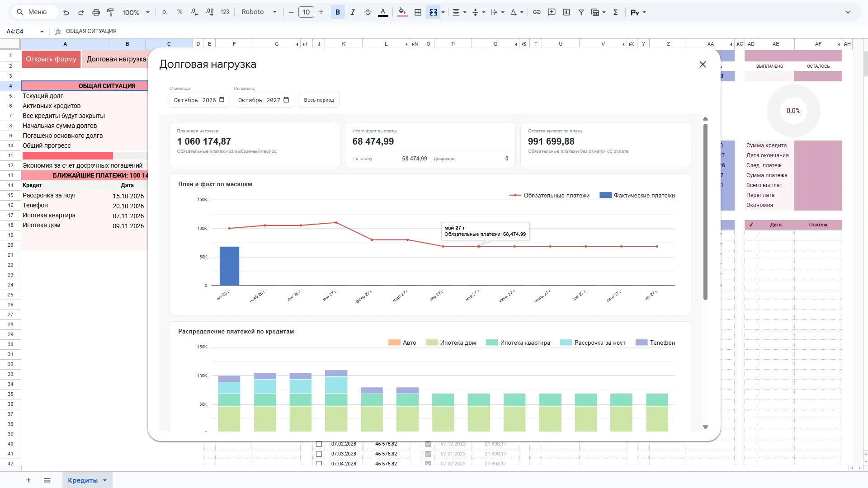Image resolution: width=868 pixels, height=488 pixels.
Task: Toggle italic formatting
Action: coord(353,12)
